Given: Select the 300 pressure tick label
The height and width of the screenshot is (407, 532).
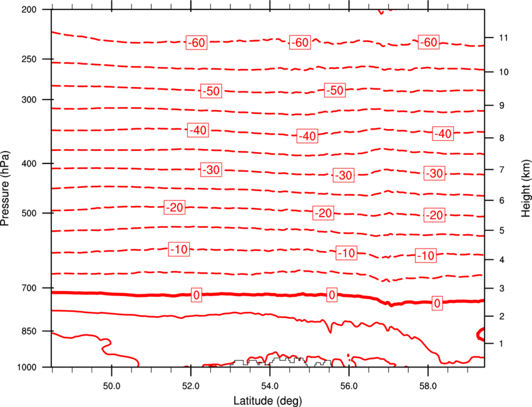Looking at the screenshot, I should click(29, 100).
